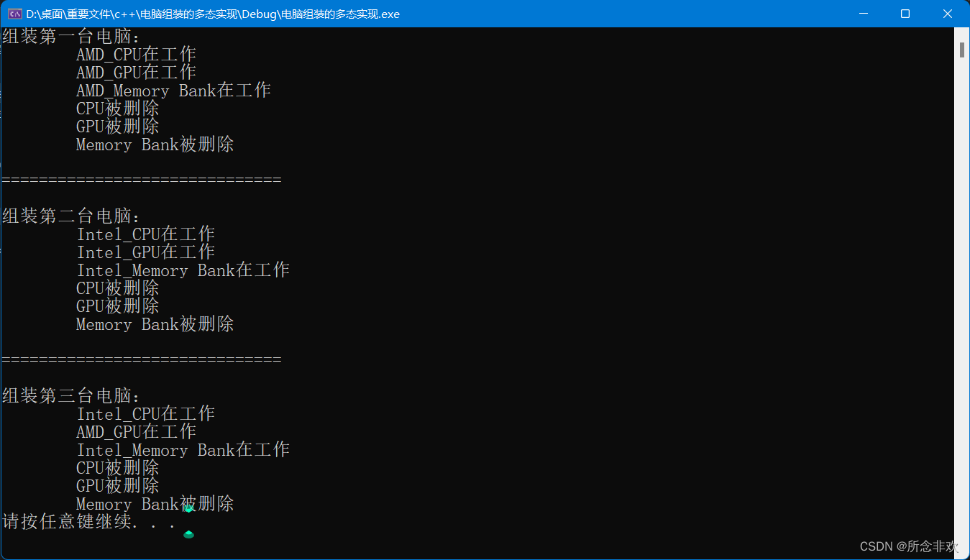The image size is (970, 560).
Task: Click Intel_Memory Bank在工作 under 组装第二台电脑
Action: pyautogui.click(x=183, y=270)
